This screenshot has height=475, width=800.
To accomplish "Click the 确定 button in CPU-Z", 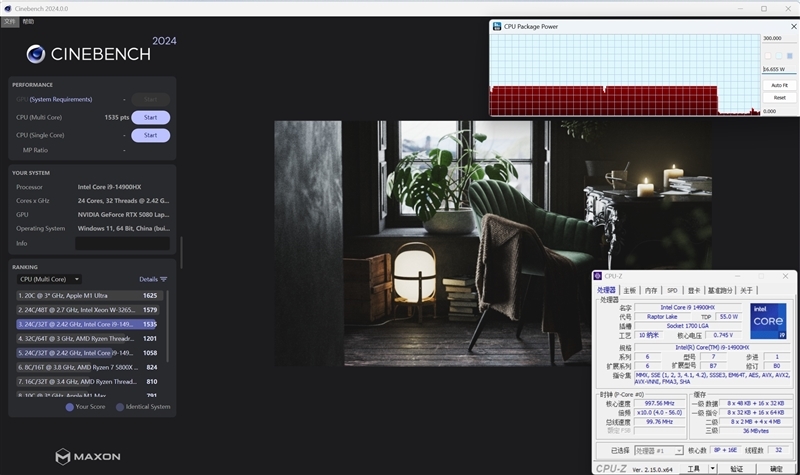I will tap(776, 469).
